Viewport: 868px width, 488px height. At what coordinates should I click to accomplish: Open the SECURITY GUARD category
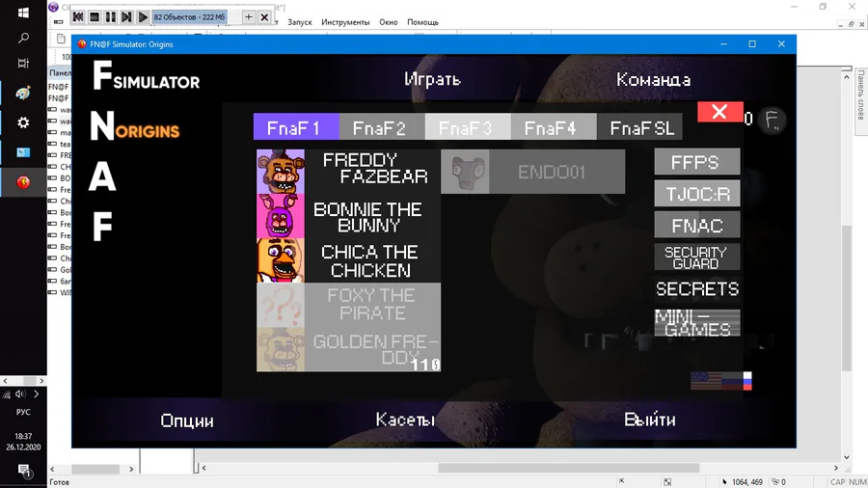(x=697, y=258)
